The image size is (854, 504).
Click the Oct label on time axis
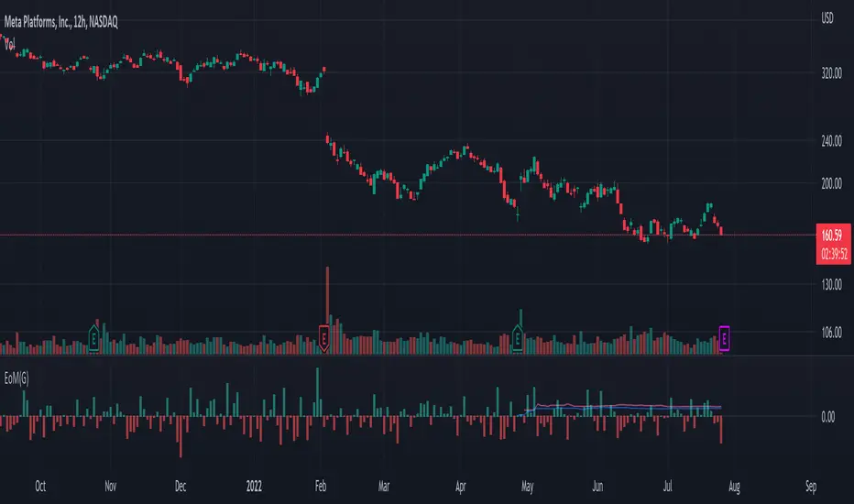click(x=40, y=486)
